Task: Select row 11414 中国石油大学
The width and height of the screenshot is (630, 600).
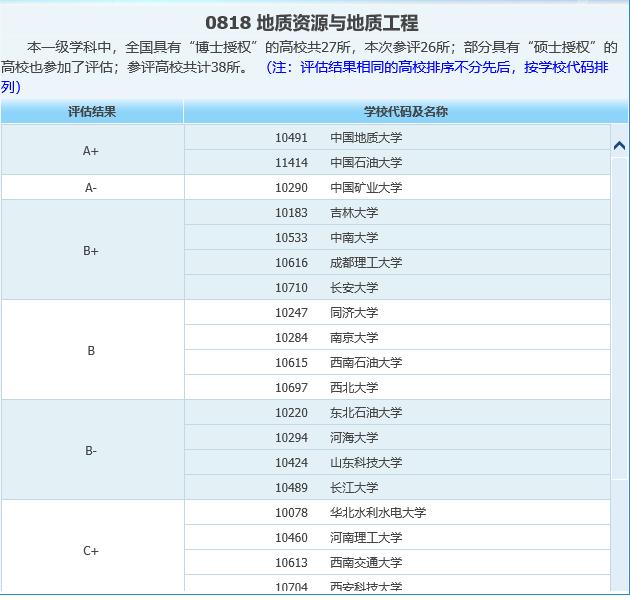Action: click(397, 162)
